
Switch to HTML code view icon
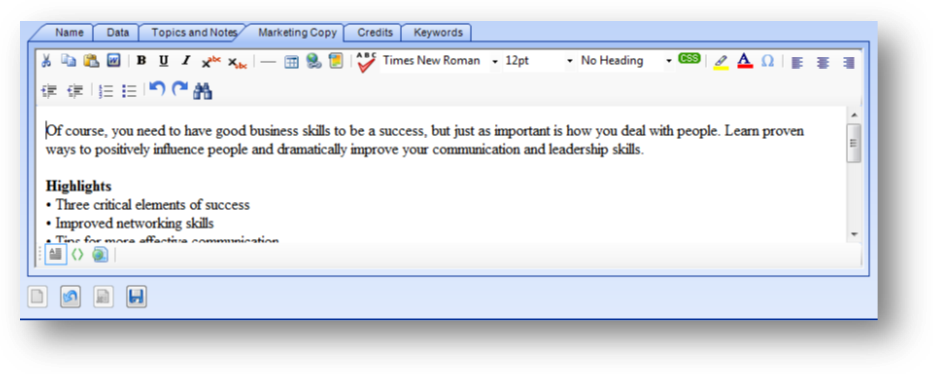77,254
